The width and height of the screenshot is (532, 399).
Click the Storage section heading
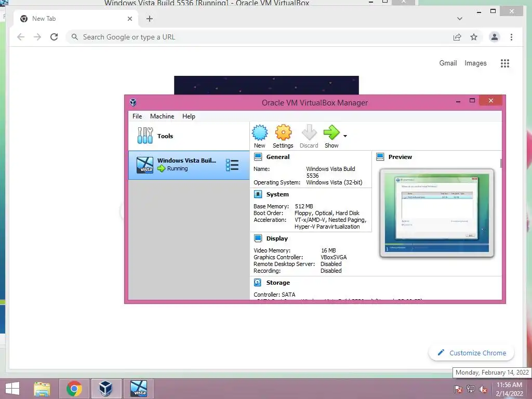pos(278,282)
